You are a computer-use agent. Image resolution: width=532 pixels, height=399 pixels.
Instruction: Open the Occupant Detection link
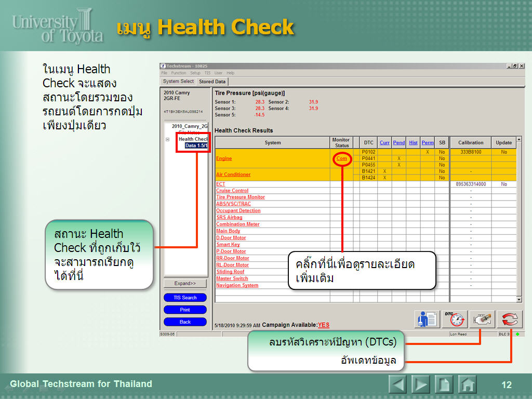pos(238,211)
